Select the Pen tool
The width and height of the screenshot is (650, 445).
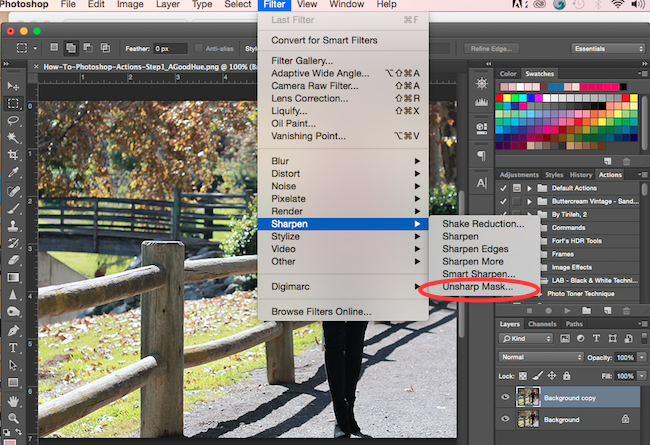coord(13,331)
